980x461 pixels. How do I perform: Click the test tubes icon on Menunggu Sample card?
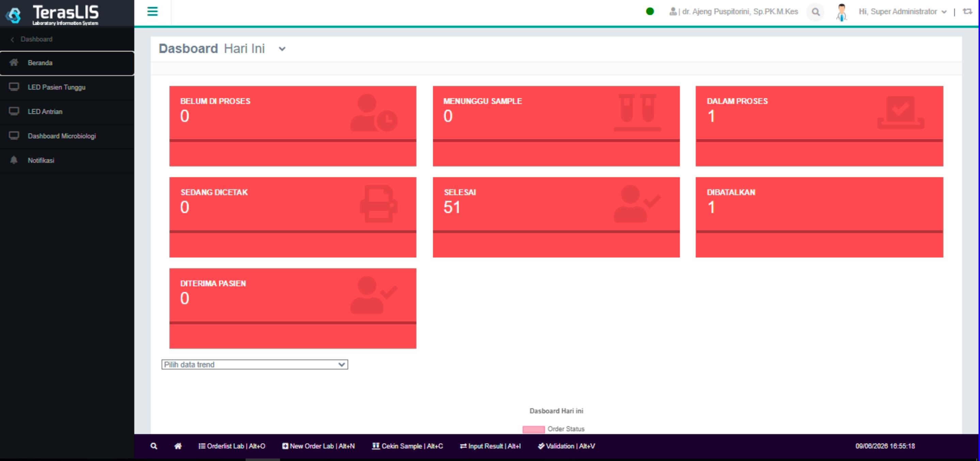(637, 113)
